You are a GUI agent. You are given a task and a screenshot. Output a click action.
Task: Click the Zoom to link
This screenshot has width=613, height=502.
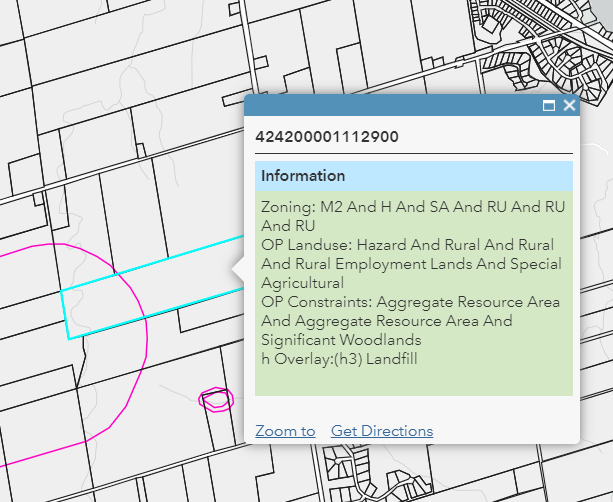285,431
